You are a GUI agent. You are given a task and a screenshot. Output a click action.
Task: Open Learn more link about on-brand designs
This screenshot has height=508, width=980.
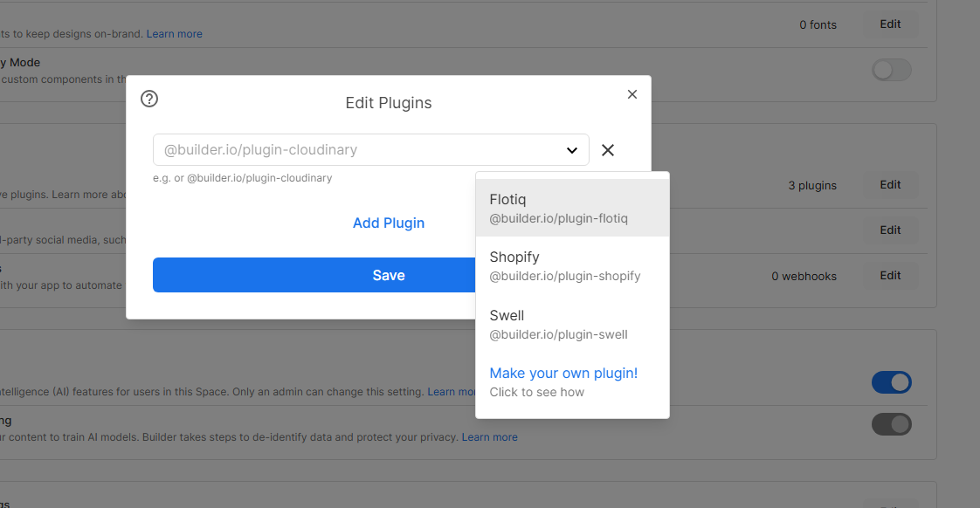174,34
